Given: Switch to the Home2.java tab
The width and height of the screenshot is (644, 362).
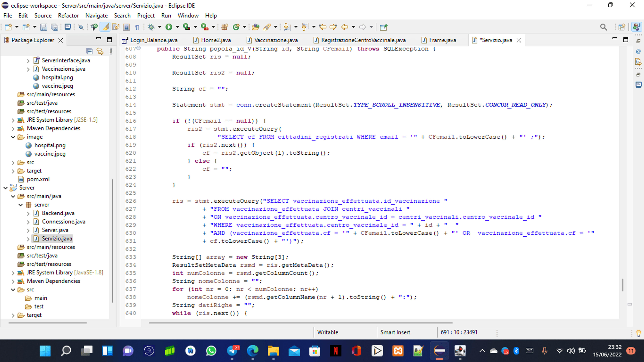Looking at the screenshot, I should coord(212,40).
